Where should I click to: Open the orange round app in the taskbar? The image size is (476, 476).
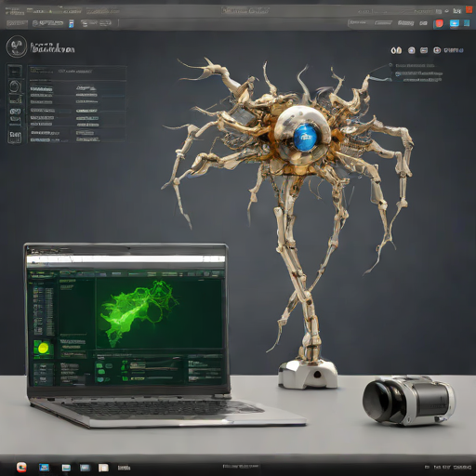pyautogui.click(x=21, y=467)
